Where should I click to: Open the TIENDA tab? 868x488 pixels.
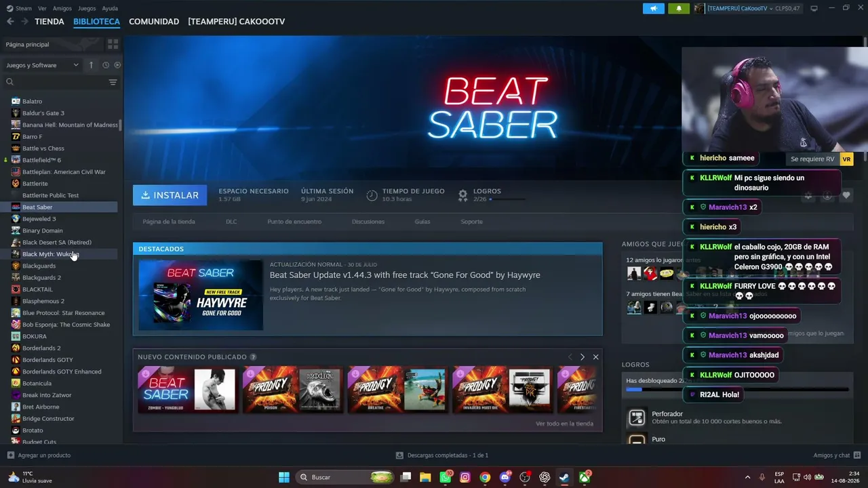click(x=50, y=22)
